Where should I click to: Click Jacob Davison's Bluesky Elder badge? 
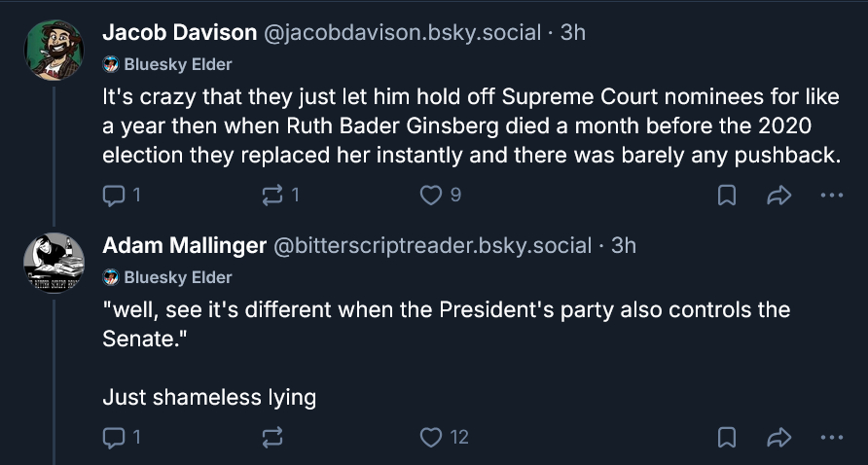tap(167, 64)
